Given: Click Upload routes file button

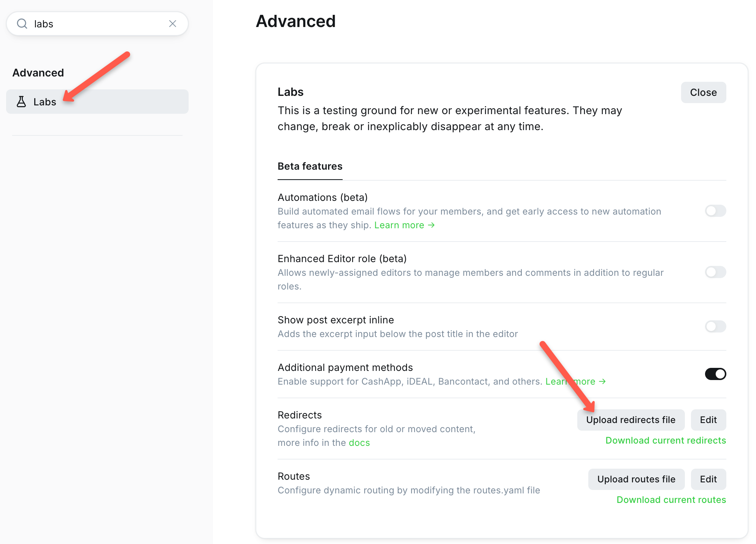Looking at the screenshot, I should point(636,479).
